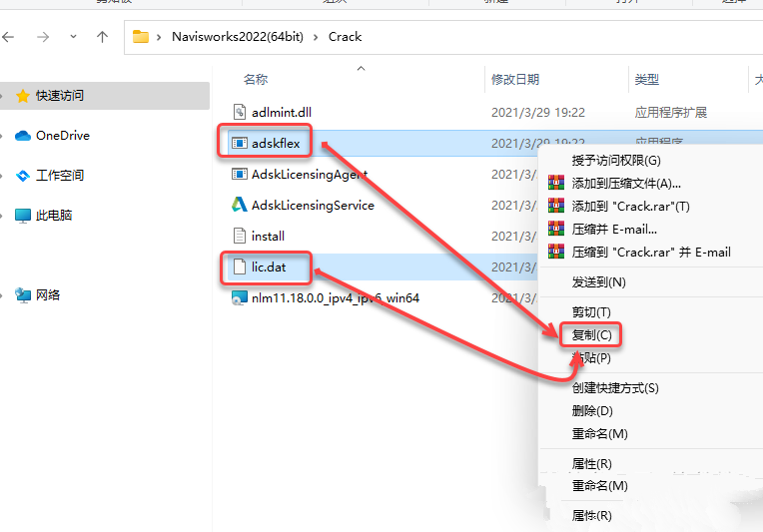Click WinRAR icon beside 压缩到 "Crack.rar" 并 E-mail
Screen dimensions: 763x532
556,251
